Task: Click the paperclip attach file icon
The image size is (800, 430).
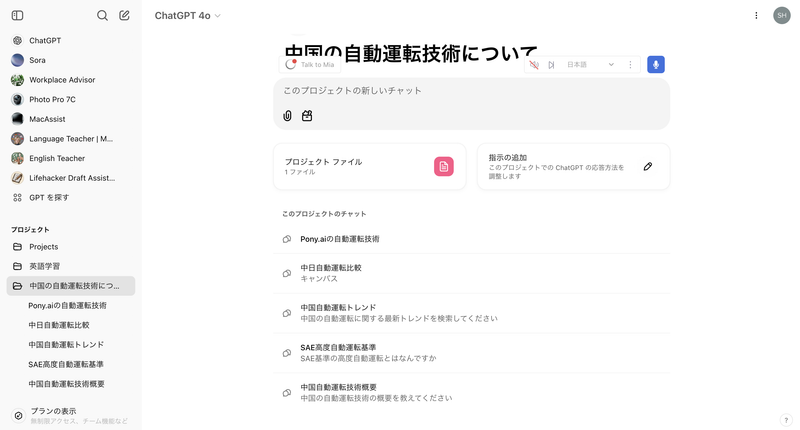Action: [x=288, y=116]
